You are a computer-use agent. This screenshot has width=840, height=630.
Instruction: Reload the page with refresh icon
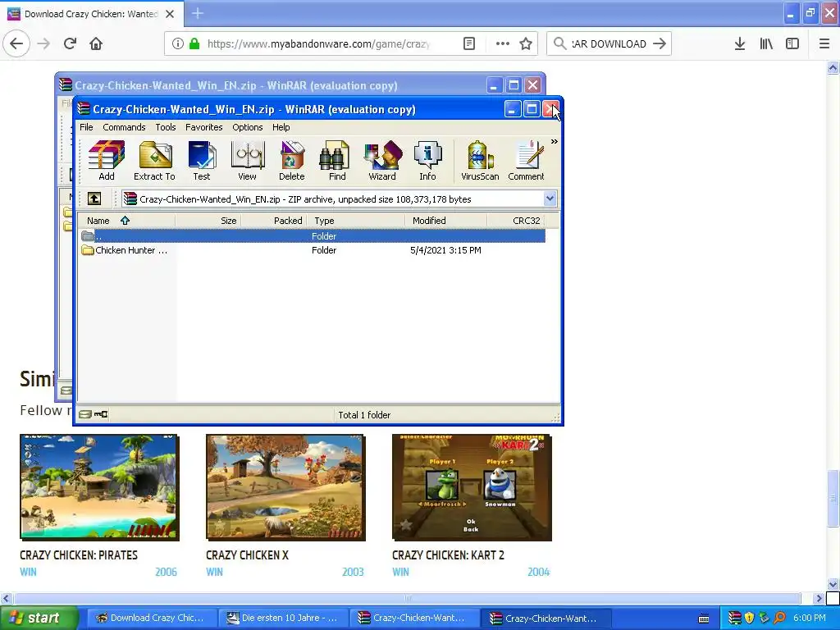pos(70,43)
